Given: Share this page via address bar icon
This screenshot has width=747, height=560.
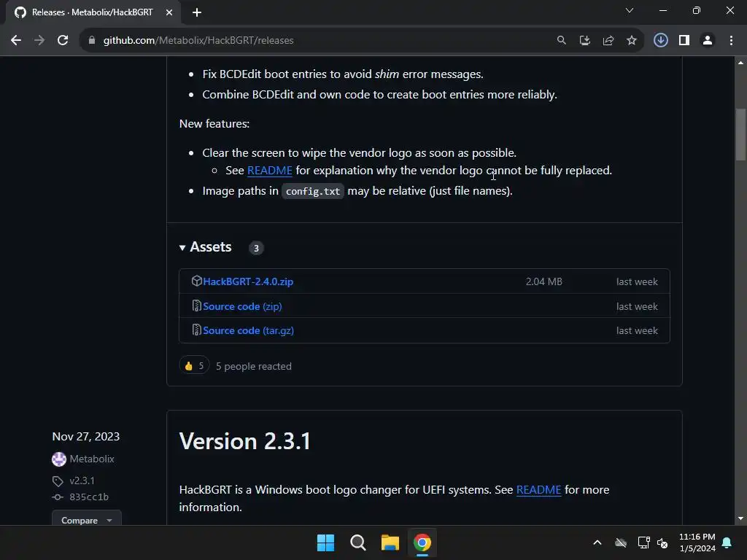Looking at the screenshot, I should point(608,41).
